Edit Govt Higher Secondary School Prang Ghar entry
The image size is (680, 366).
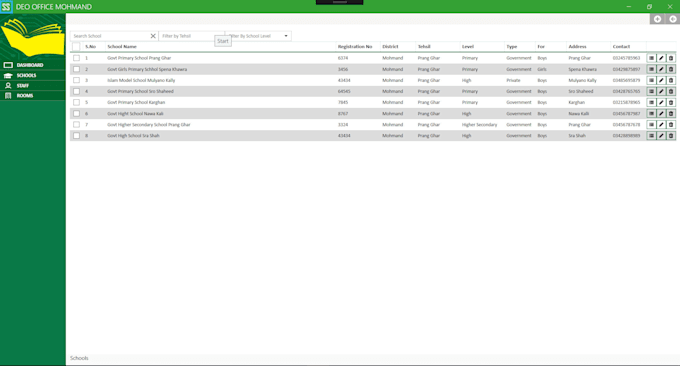pos(661,124)
